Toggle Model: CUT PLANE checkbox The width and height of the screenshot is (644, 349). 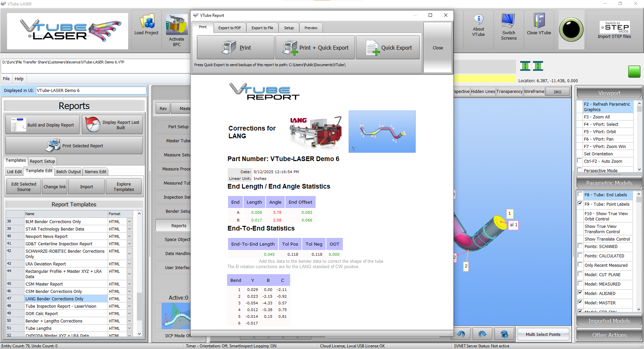(580, 274)
